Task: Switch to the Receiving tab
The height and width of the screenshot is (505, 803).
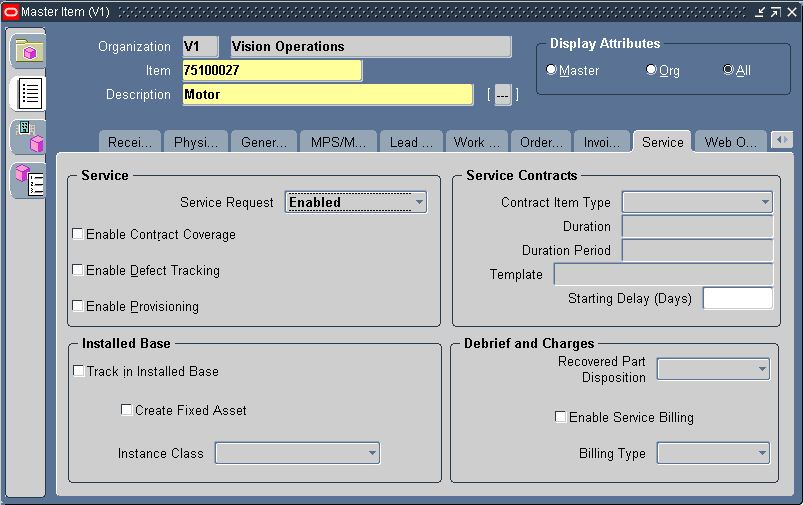Action: (130, 142)
